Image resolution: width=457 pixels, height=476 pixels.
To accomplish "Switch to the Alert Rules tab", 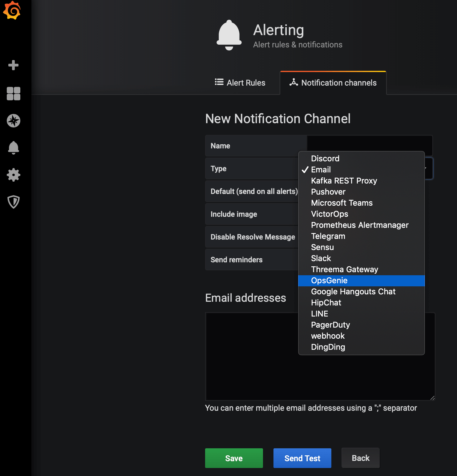I will (240, 83).
